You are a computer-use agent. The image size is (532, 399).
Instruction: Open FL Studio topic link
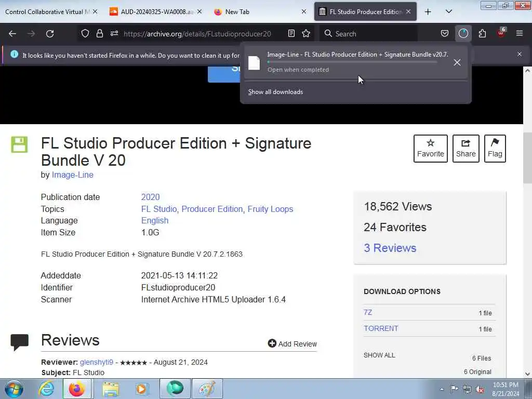(x=159, y=209)
